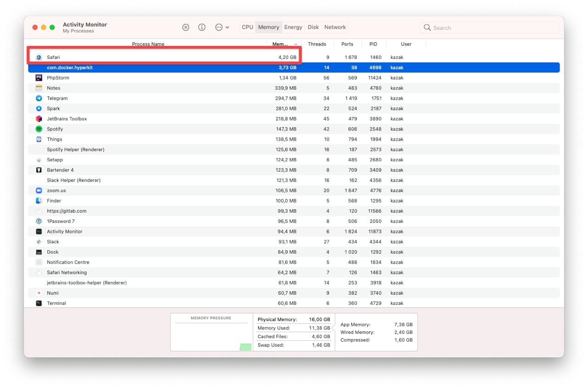Switch to the Network tab
The width and height of the screenshot is (588, 389).
pos(335,28)
